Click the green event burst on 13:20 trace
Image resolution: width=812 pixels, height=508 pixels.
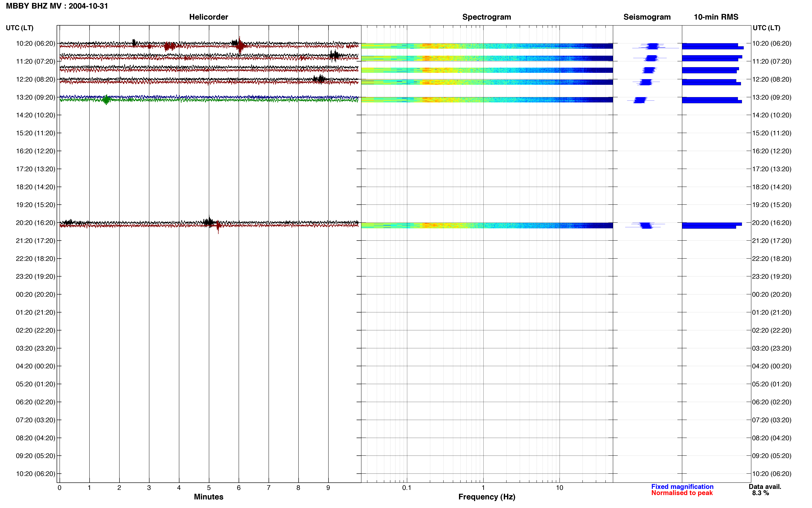pos(106,100)
